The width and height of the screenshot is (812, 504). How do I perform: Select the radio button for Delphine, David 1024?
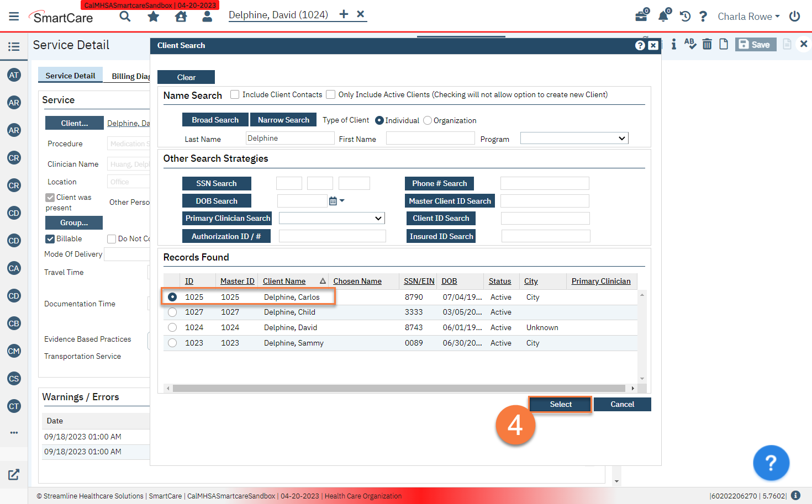172,327
